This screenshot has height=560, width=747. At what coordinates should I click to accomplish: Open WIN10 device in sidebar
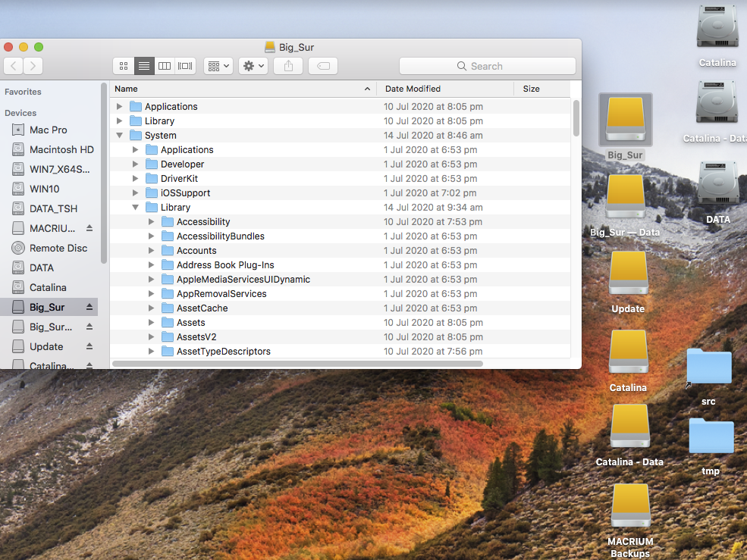pyautogui.click(x=49, y=189)
